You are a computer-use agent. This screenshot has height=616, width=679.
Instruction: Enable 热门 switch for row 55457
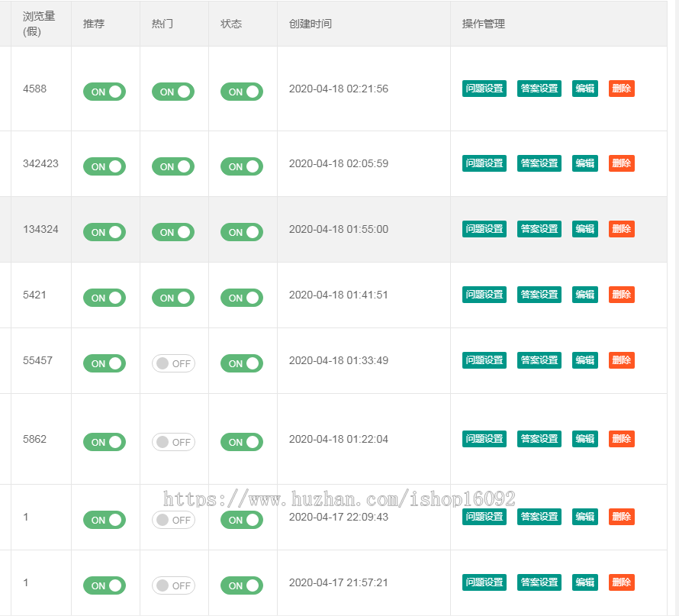tap(172, 363)
